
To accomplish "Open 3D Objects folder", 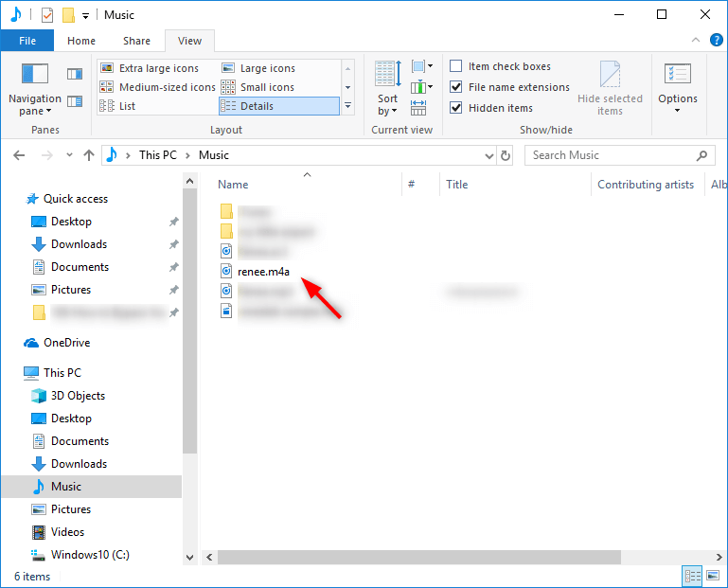I will [78, 396].
